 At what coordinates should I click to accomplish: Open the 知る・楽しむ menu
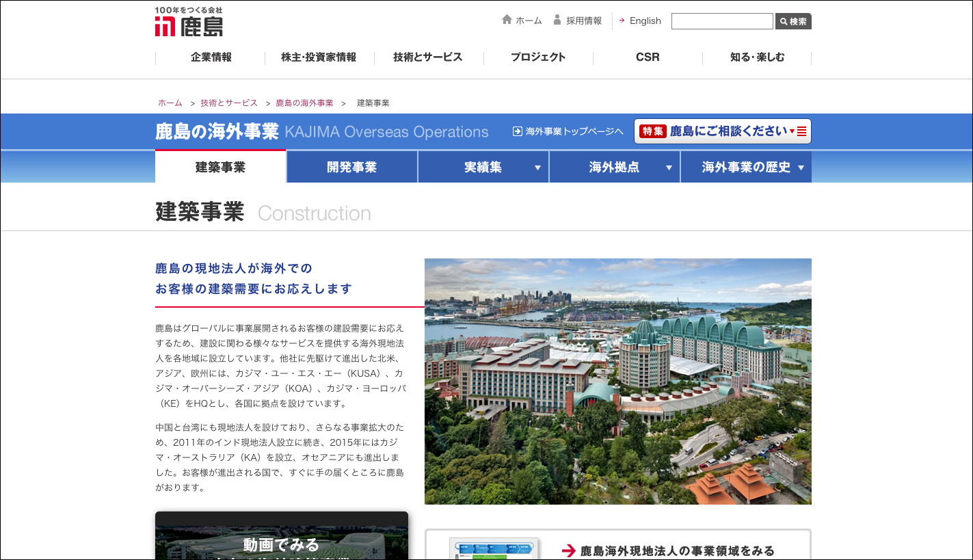tap(757, 57)
